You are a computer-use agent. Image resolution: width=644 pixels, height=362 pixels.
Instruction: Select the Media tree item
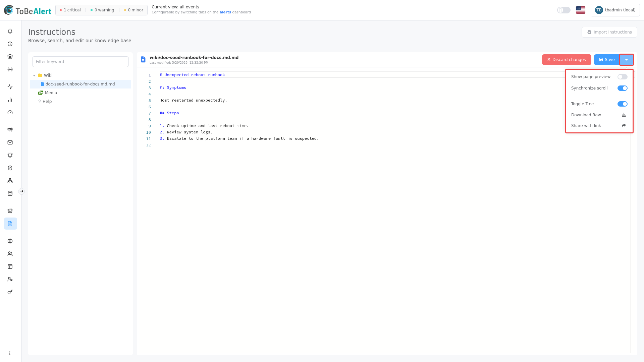[x=51, y=93]
